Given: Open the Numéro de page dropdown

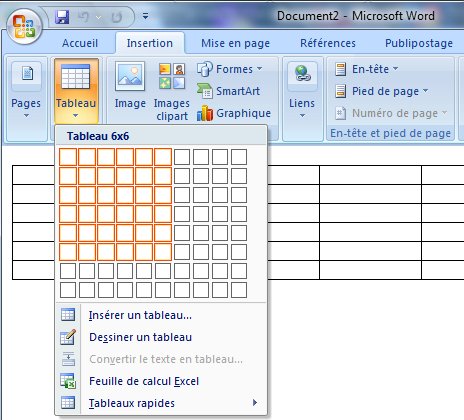Looking at the screenshot, I should (x=390, y=113).
